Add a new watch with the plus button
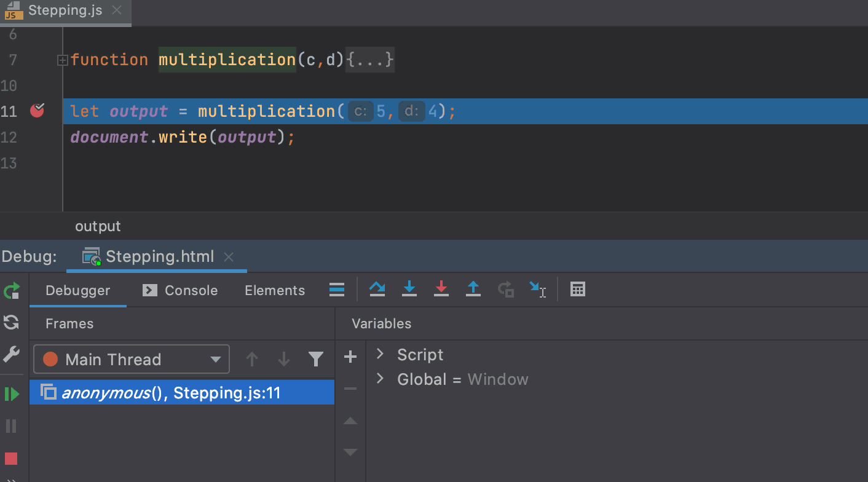868x482 pixels. [x=350, y=357]
